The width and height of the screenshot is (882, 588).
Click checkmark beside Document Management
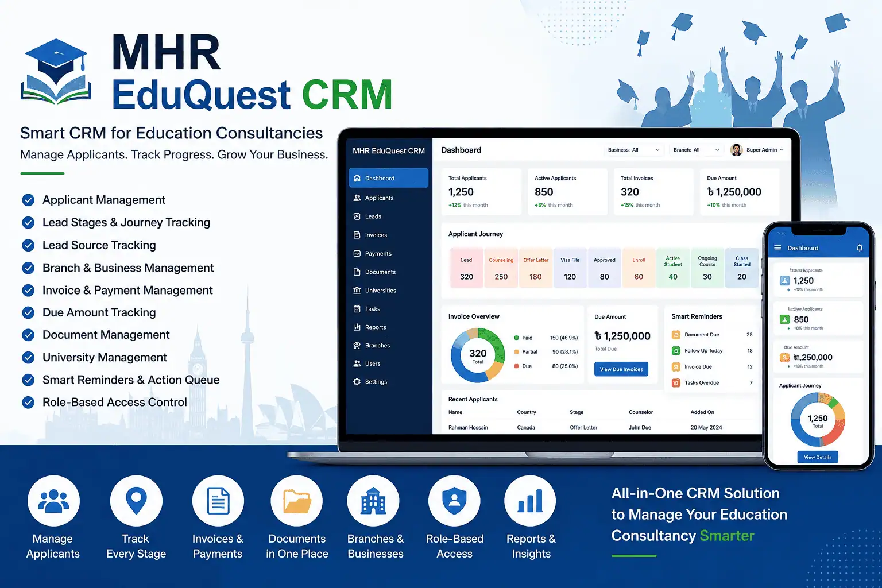pos(28,335)
